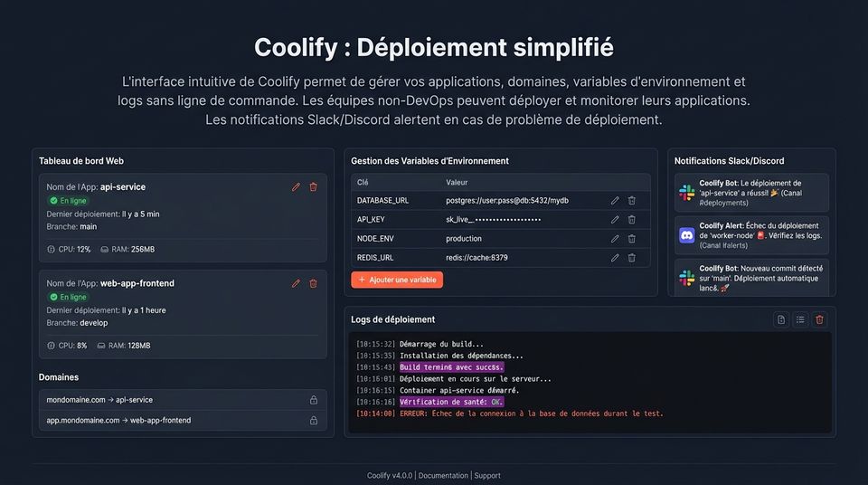This screenshot has height=485, width=868.
Task: Click the Logs de déploiement panel title
Action: 393,319
